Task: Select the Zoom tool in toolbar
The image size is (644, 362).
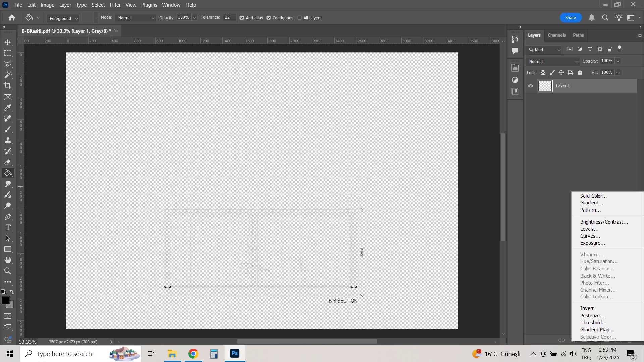Action: click(8, 271)
